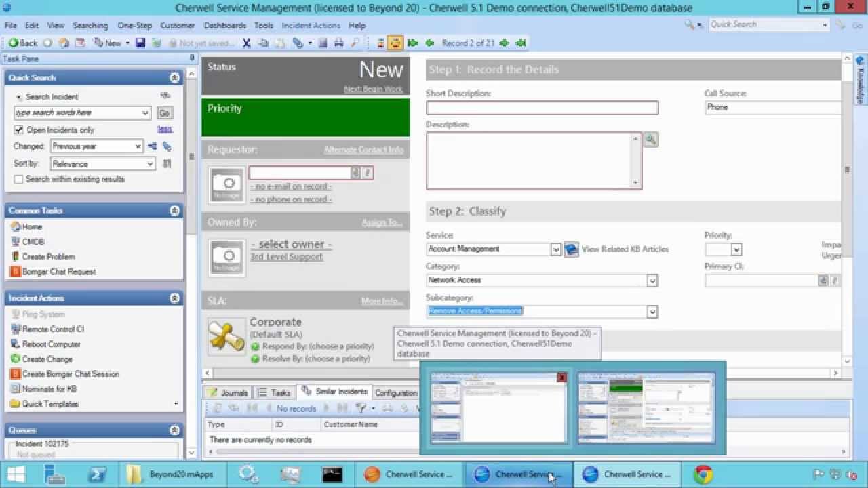Click the New record toolbar button
The height and width of the screenshot is (488, 868).
tap(108, 43)
